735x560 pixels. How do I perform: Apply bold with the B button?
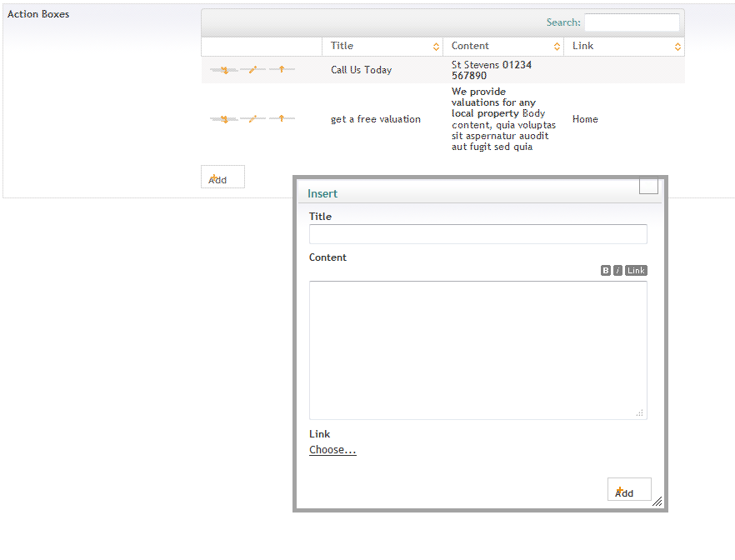pyautogui.click(x=606, y=270)
